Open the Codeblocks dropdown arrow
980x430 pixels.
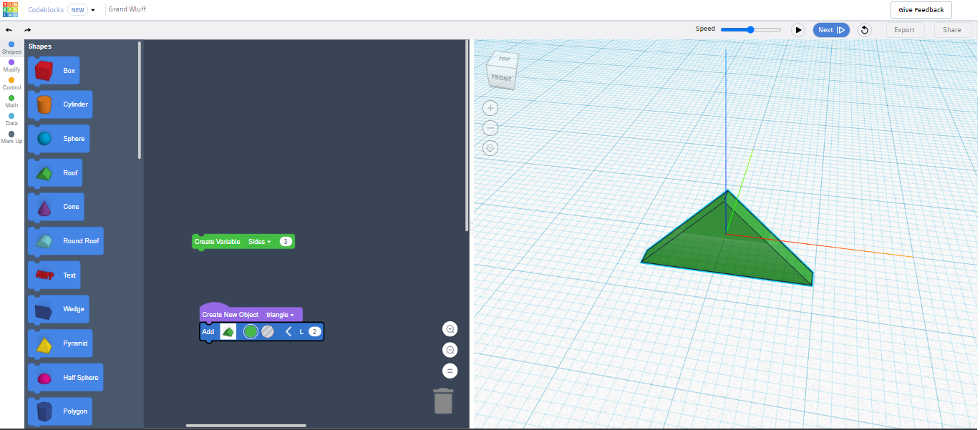(93, 10)
